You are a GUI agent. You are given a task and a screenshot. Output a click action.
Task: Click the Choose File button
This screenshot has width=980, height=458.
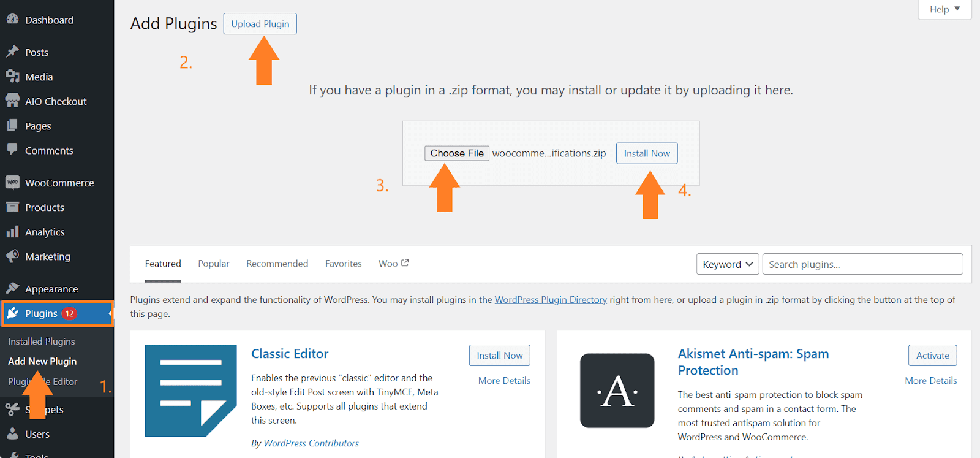pos(457,153)
